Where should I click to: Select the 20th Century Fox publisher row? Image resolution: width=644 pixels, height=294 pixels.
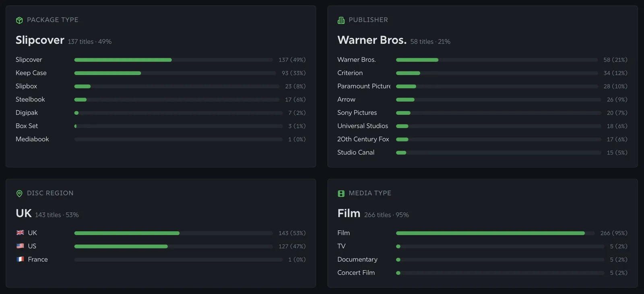pyautogui.click(x=482, y=139)
